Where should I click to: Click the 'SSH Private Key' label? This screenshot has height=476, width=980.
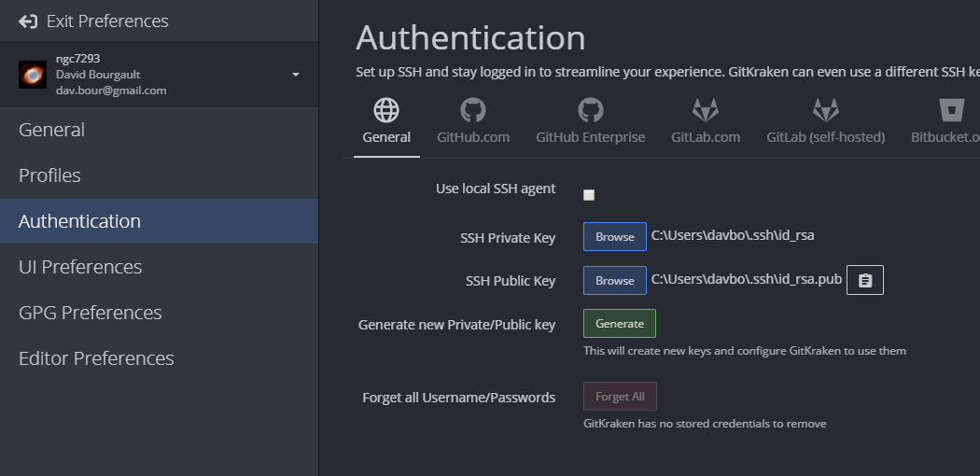[508, 238]
